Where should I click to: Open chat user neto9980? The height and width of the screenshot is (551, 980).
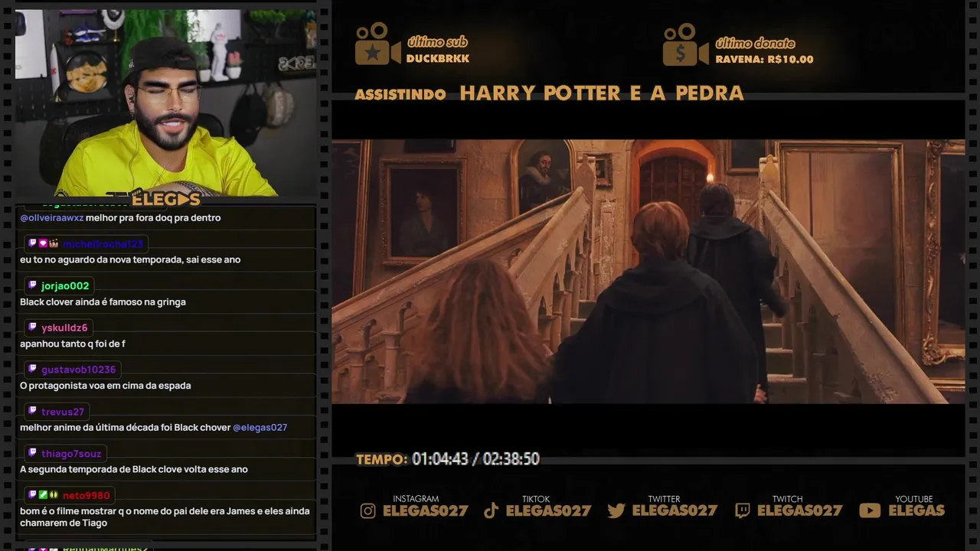tap(87, 496)
